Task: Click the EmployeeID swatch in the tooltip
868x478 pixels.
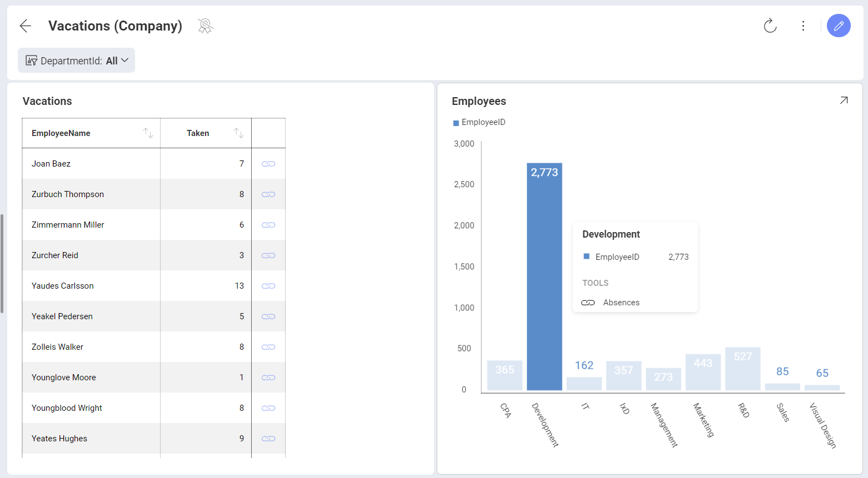Action: 586,256
